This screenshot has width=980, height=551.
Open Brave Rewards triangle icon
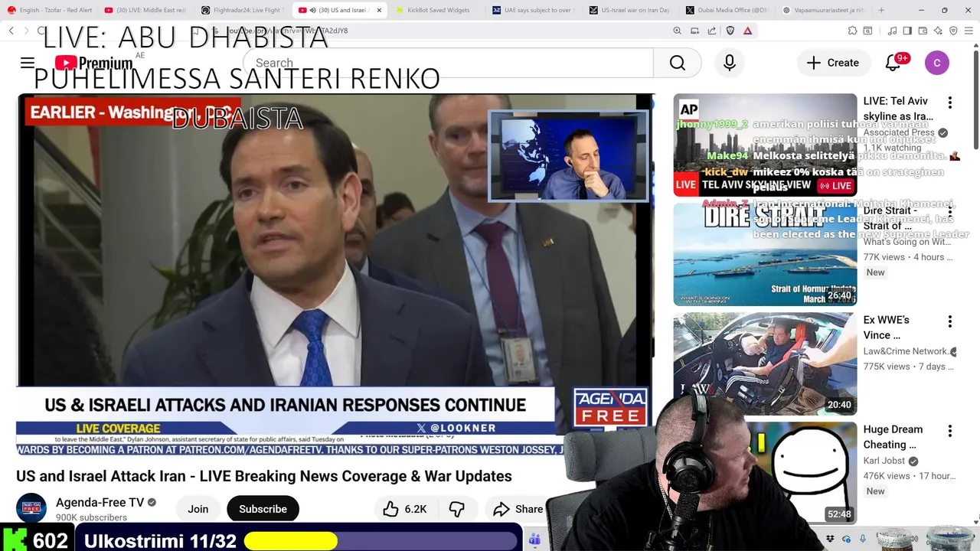[747, 31]
